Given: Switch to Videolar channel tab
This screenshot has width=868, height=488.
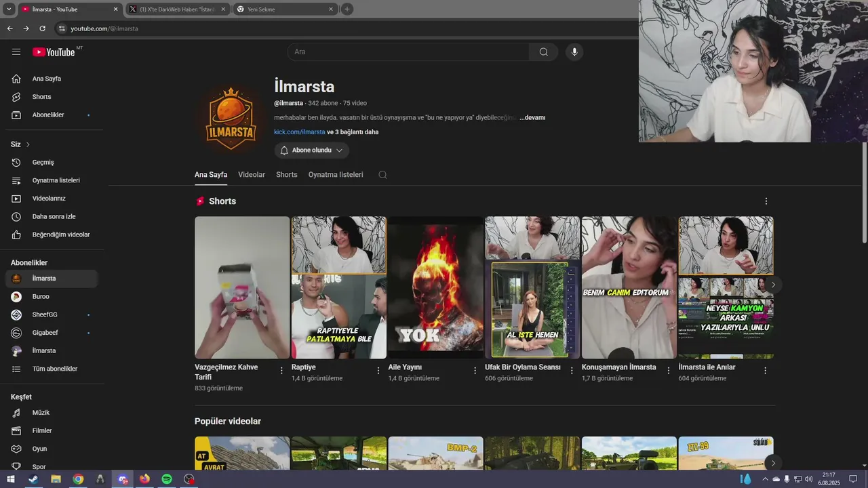Looking at the screenshot, I should 252,175.
